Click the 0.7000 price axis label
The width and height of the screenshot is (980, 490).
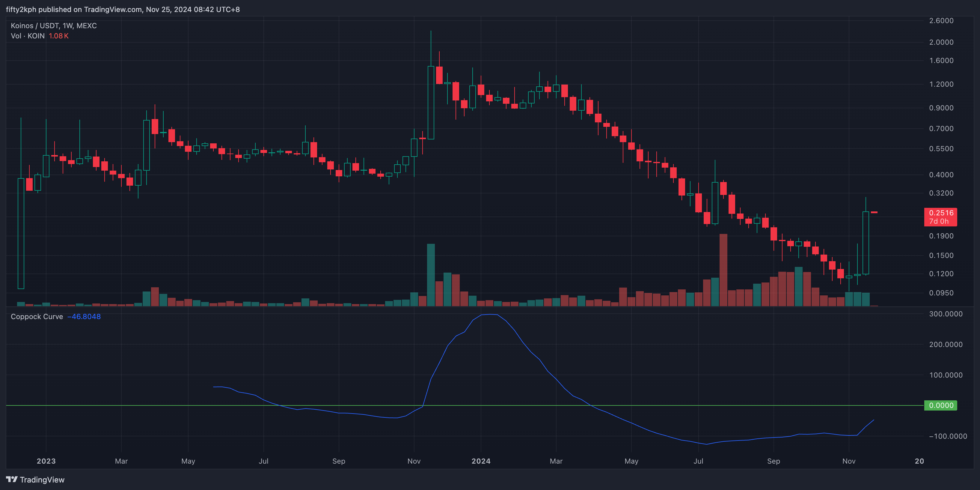tap(941, 128)
